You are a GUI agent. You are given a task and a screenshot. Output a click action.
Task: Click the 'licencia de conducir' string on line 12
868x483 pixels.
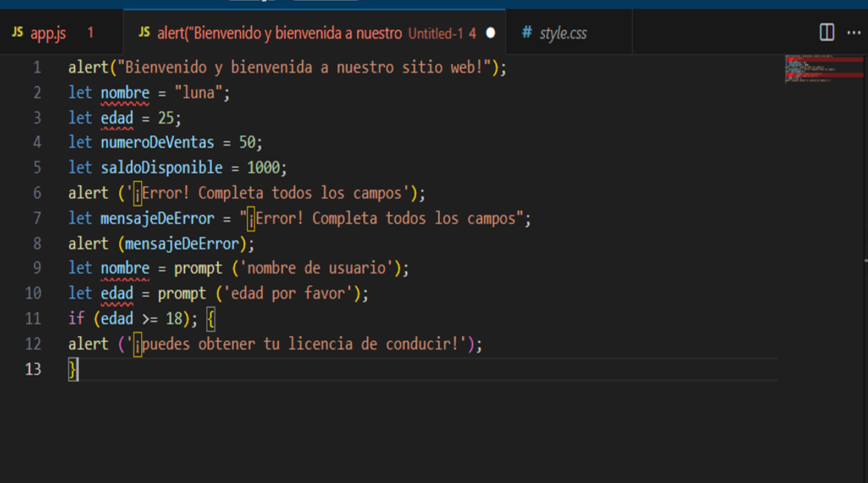pos(296,344)
